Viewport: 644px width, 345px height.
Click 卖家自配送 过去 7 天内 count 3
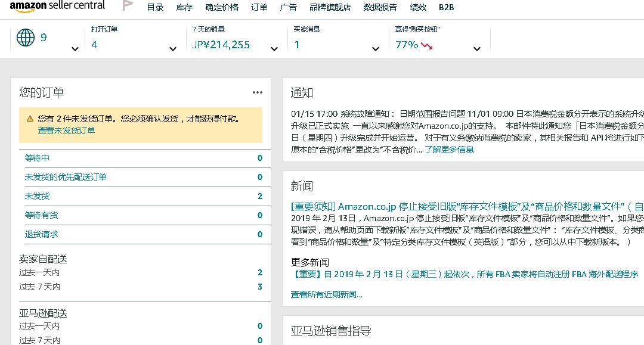click(260, 287)
